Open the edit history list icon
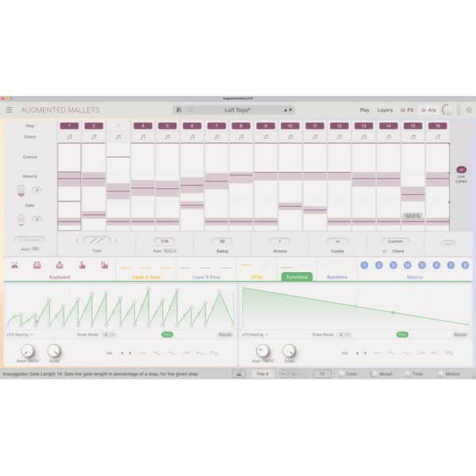Viewport: 476px width, 476px height. pos(294,374)
